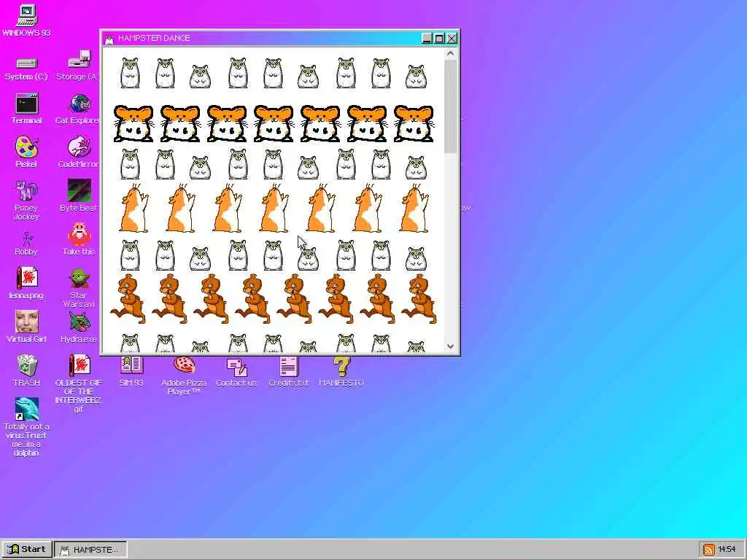
Task: Click the Hampster Dance title bar hamster icon
Action: click(x=109, y=39)
